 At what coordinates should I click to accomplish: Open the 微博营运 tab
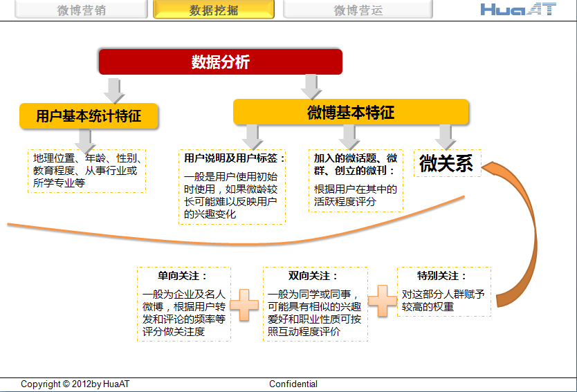click(x=358, y=10)
